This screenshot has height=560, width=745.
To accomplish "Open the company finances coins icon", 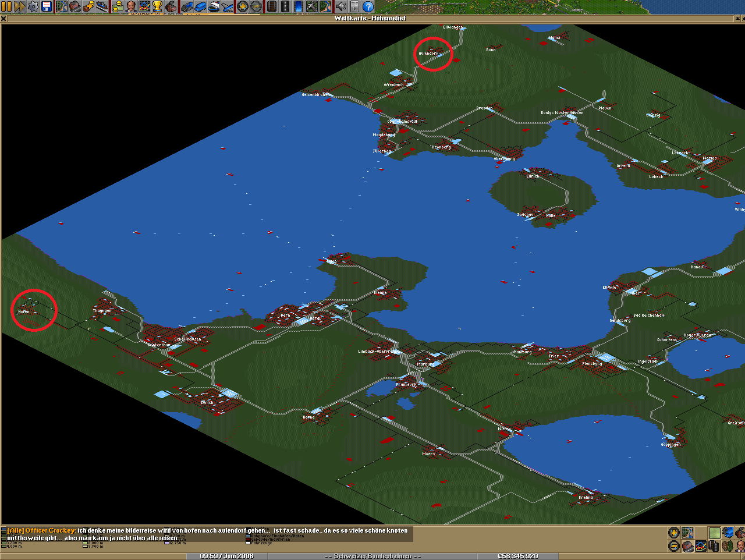I will tap(118, 6).
